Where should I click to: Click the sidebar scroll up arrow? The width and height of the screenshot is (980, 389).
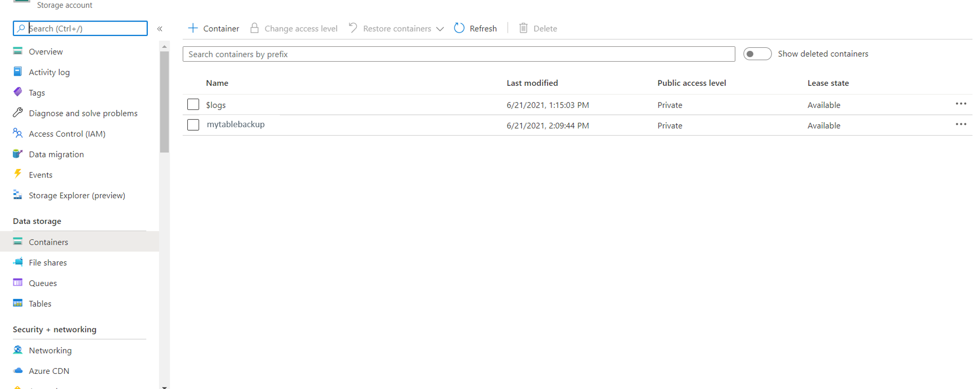click(165, 46)
